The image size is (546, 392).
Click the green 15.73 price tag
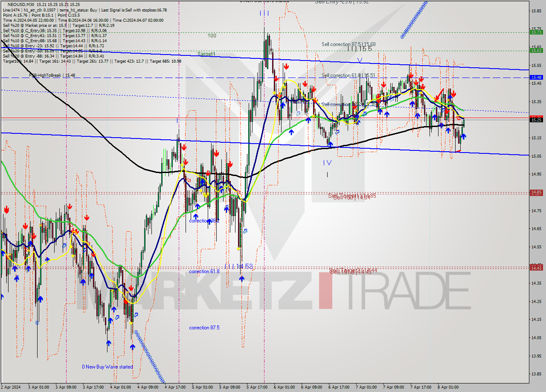tap(536, 32)
